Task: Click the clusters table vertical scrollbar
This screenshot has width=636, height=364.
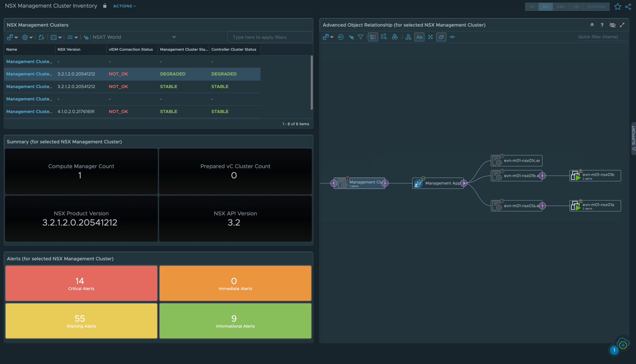Action: [311, 82]
